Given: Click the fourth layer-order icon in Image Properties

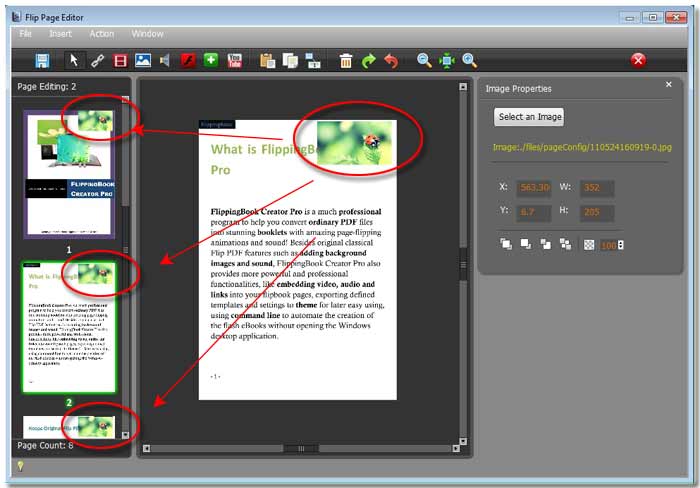Looking at the screenshot, I should [565, 244].
